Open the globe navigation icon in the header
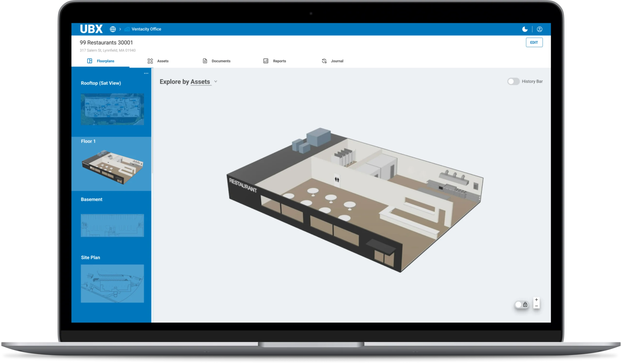The image size is (621, 364). [113, 29]
